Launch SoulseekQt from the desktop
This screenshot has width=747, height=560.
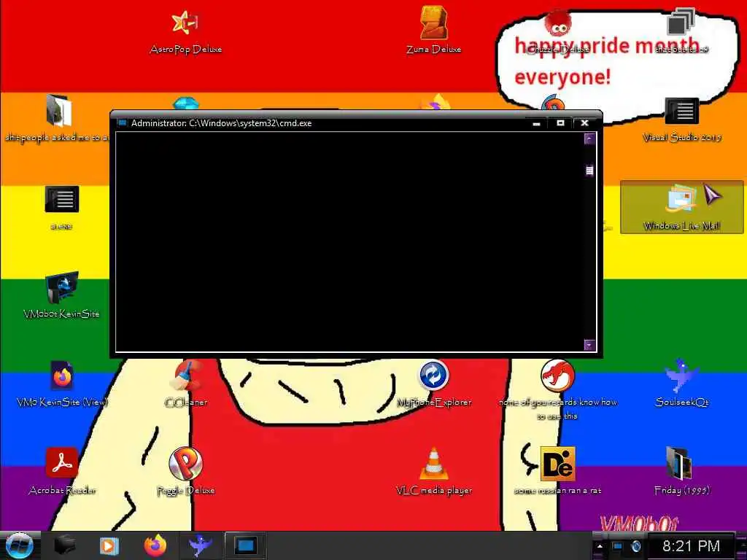tap(682, 384)
